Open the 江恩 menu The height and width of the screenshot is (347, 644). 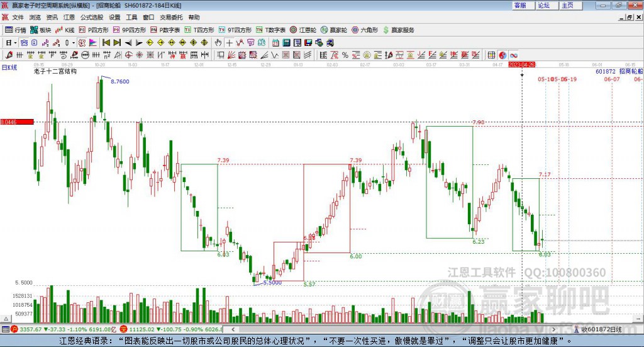(69, 17)
